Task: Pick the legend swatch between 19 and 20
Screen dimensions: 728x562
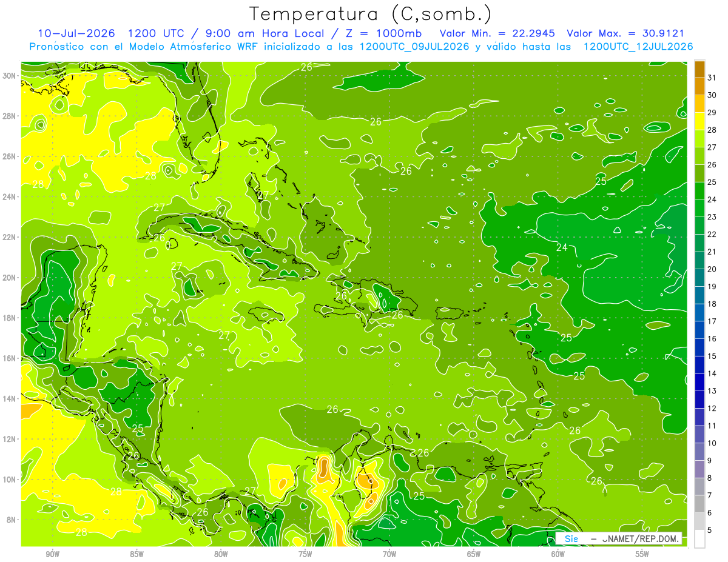Action: [x=699, y=278]
